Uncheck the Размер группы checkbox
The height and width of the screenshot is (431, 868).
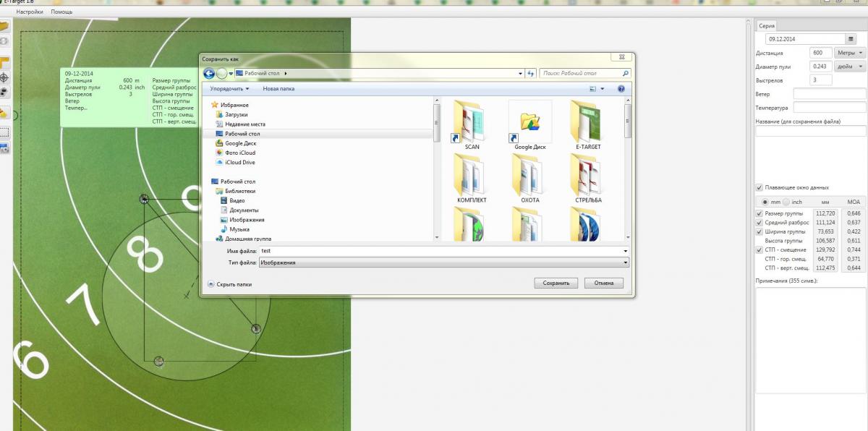point(759,214)
